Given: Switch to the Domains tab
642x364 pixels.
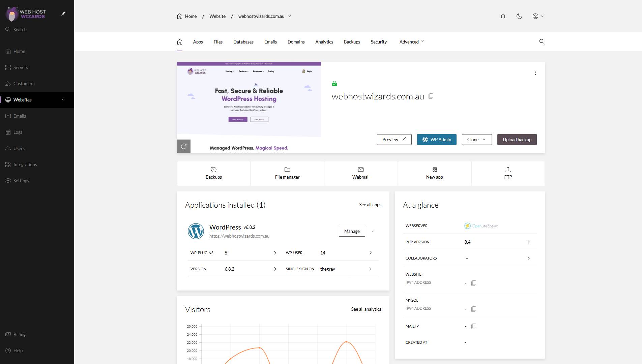Looking at the screenshot, I should click(x=296, y=42).
